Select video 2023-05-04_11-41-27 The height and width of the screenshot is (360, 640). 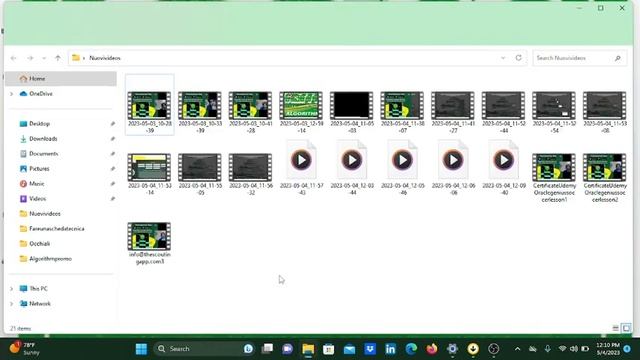tap(453, 112)
